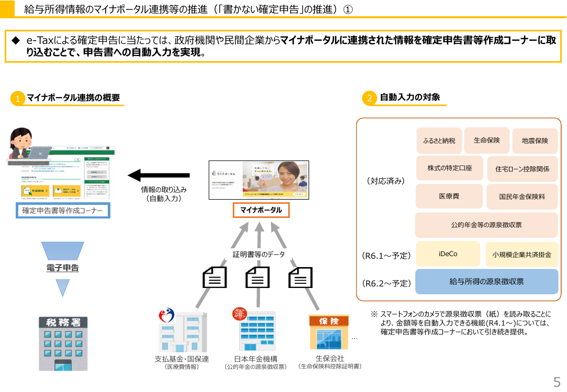Click the 日本年金機構 building icon
This screenshot has width=567, height=392.
(255, 329)
